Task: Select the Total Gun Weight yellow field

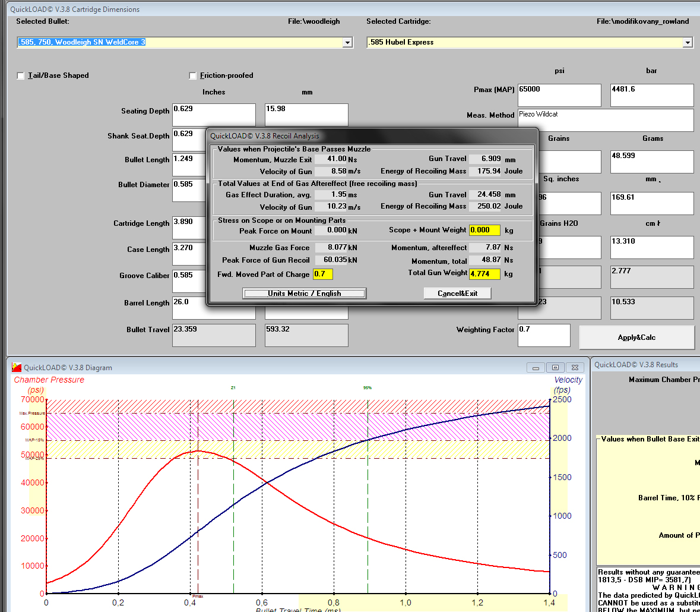Action: click(484, 274)
